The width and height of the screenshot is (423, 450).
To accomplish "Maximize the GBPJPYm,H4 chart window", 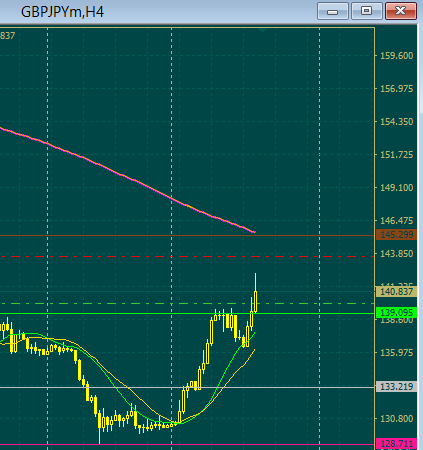I will [x=366, y=11].
